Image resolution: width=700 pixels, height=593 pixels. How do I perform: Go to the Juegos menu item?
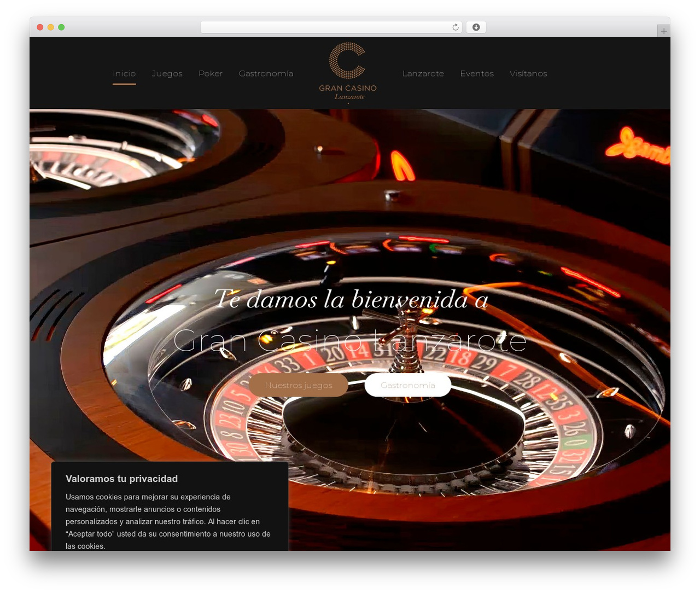tap(167, 73)
